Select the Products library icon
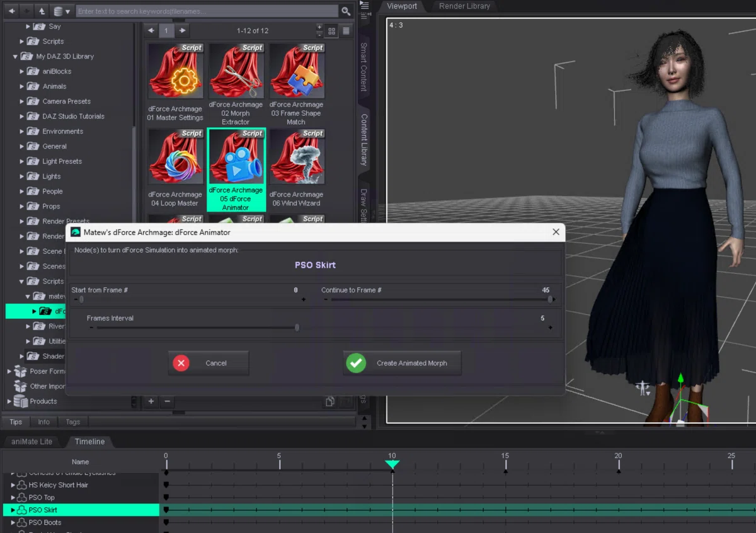 tap(20, 401)
